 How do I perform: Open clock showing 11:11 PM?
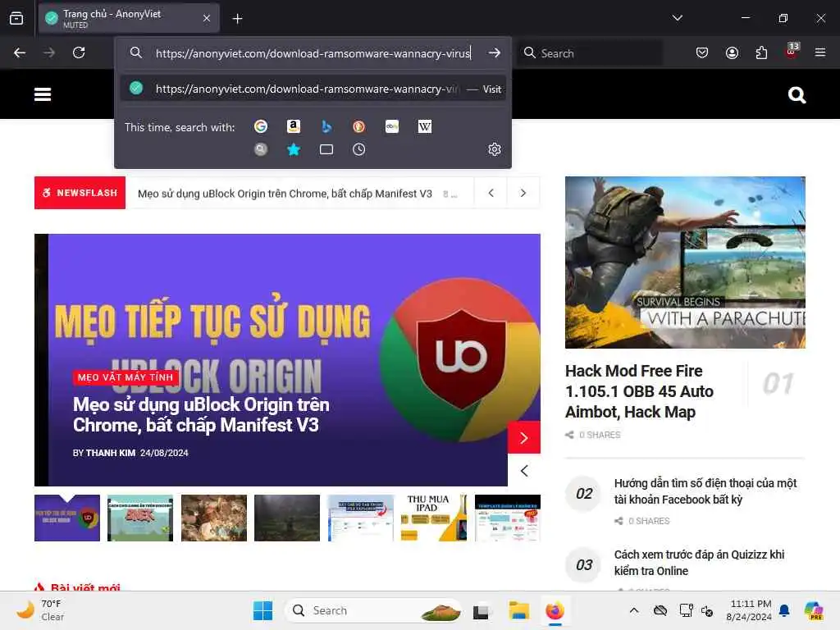coord(750,610)
